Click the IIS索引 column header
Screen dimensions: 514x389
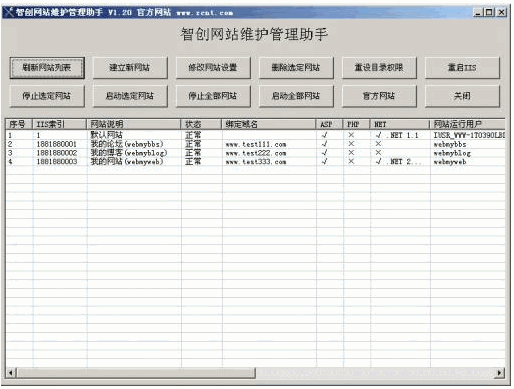(x=59, y=124)
